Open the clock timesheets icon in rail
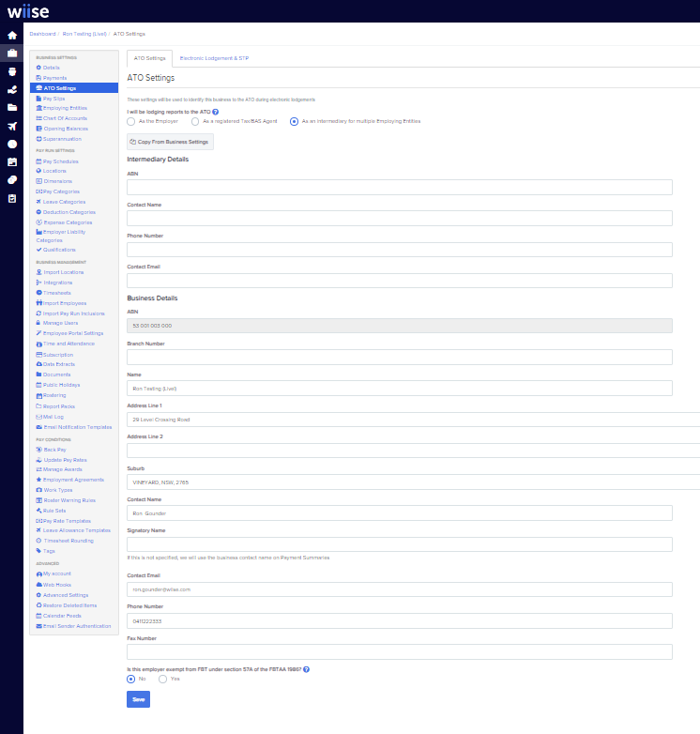The image size is (700, 734). [12, 145]
